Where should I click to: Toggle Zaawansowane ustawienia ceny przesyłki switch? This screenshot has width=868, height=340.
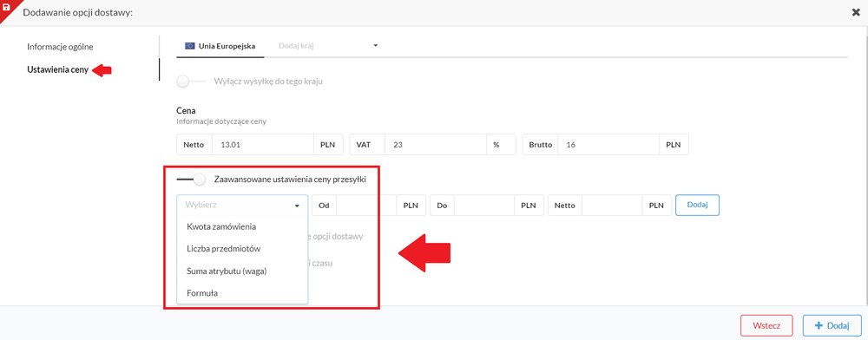192,180
